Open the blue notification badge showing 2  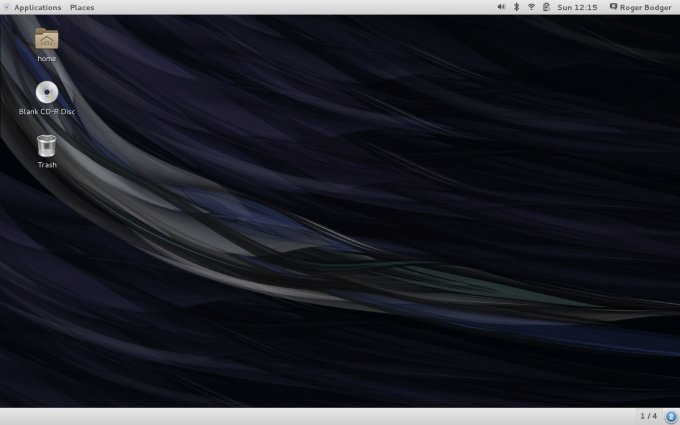[x=671, y=416]
